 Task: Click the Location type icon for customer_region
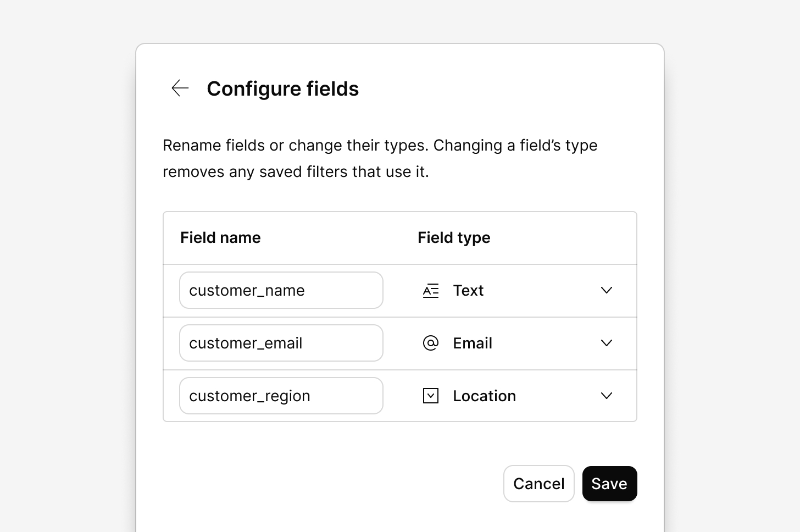tap(431, 396)
